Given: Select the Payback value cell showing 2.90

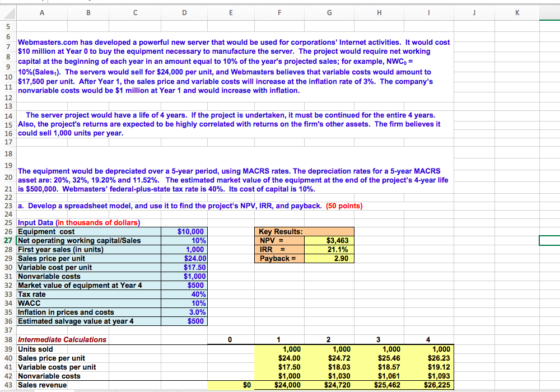Looking at the screenshot, I should (x=329, y=258).
